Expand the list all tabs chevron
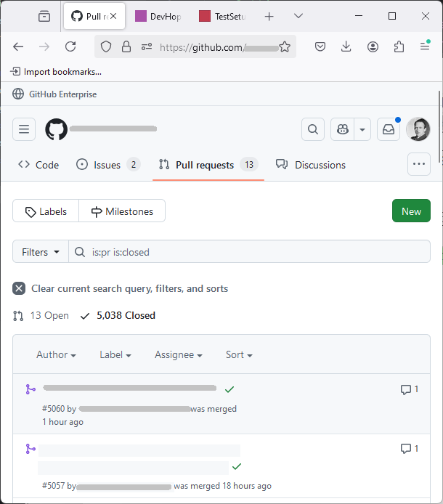443x504 pixels. [298, 16]
